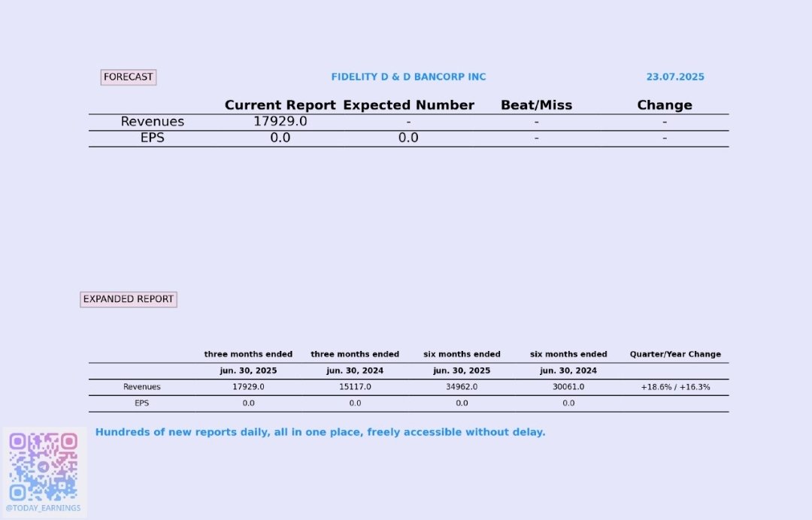The height and width of the screenshot is (520, 812).
Task: Select Revenues row label in forecast table
Action: coord(152,122)
